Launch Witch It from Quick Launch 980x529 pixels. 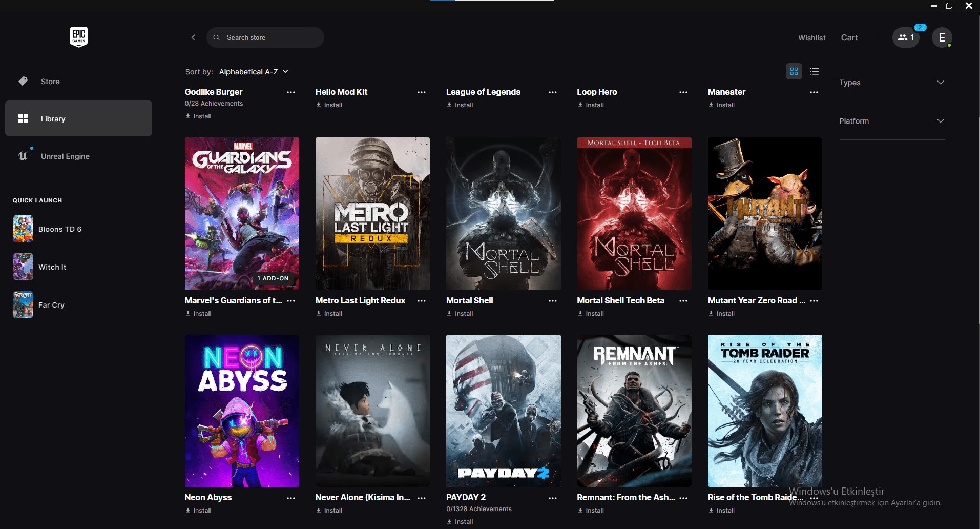click(x=39, y=267)
